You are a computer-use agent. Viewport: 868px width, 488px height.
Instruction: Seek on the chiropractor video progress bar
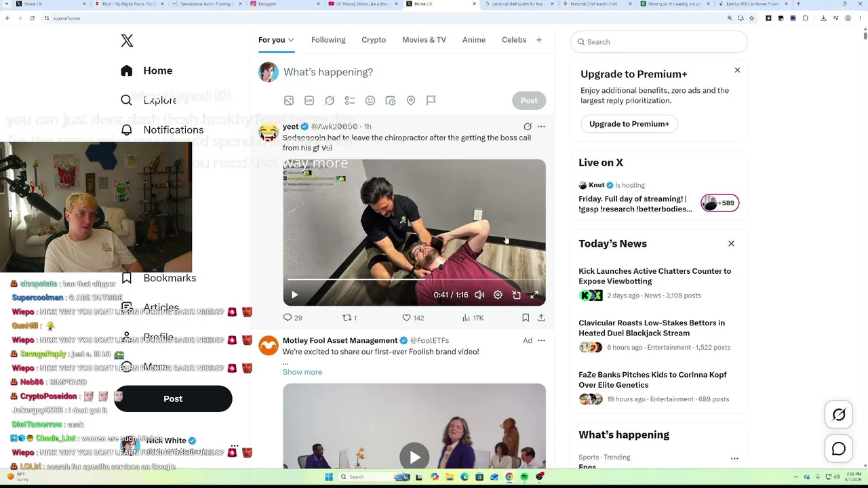point(414,279)
